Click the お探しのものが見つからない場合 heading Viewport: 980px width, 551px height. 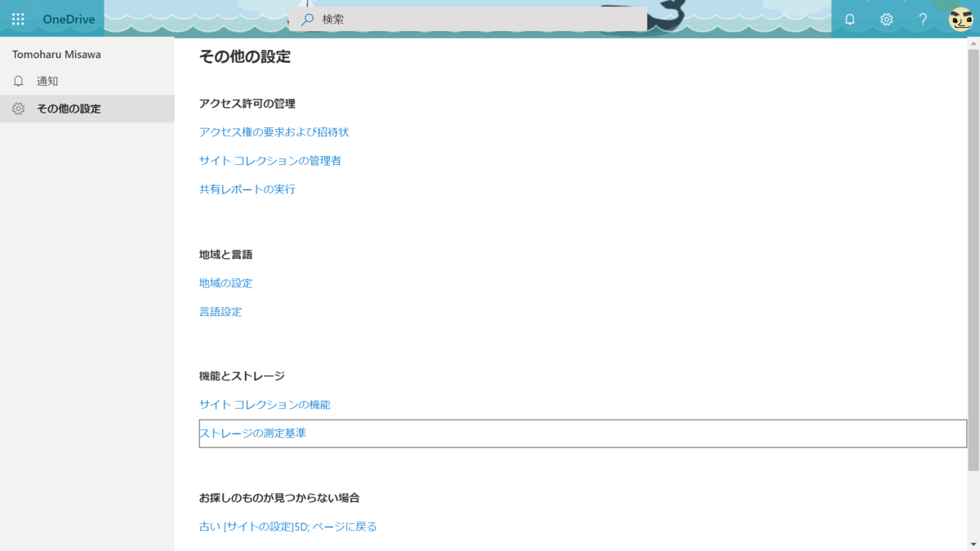click(279, 498)
